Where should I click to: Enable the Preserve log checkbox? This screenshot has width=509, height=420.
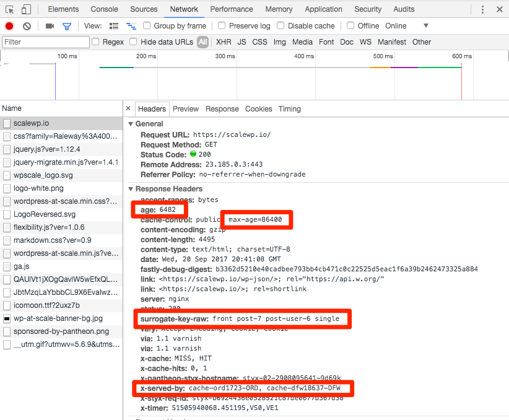[x=222, y=25]
